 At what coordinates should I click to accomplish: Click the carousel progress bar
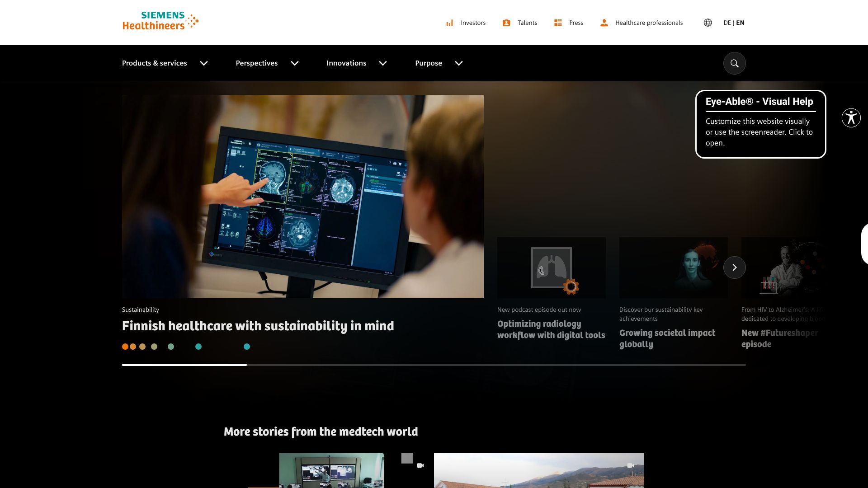point(433,365)
